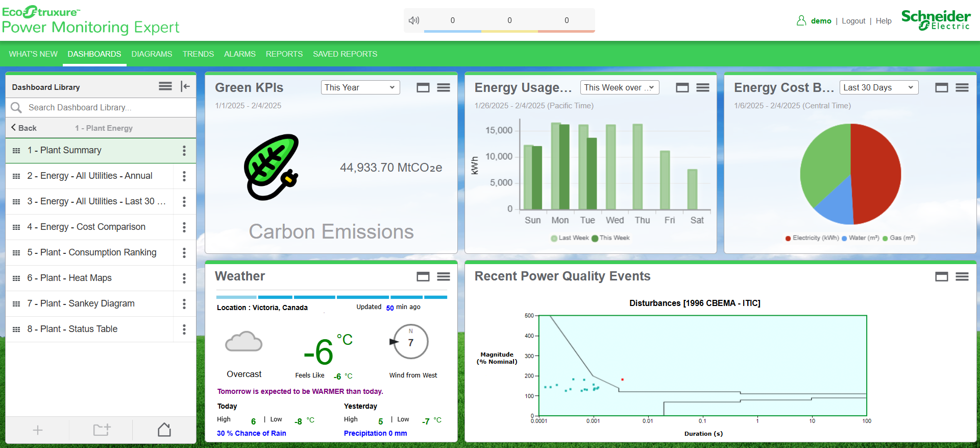Maximize the Green KPIs gadget

tap(423, 88)
